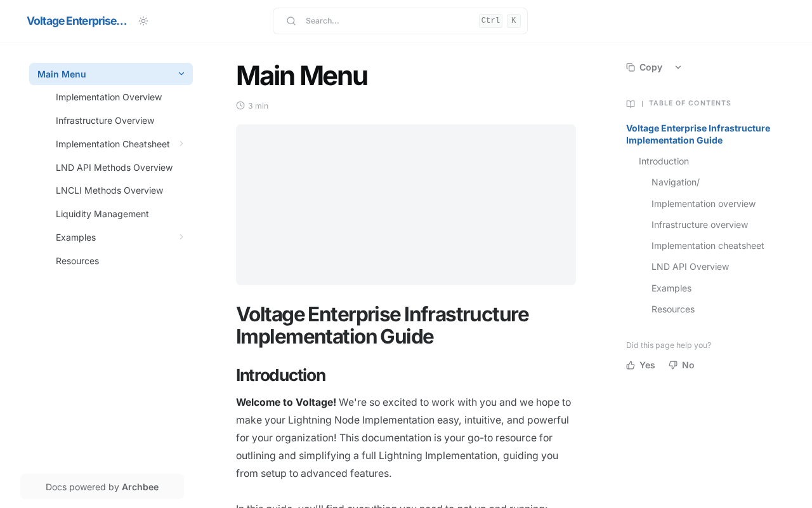Select Main Menu sidebar item
This screenshot has height=508, width=812.
pos(111,74)
